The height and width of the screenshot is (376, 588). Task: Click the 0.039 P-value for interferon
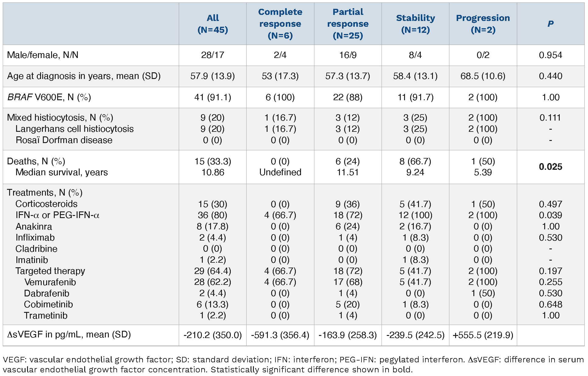(550, 215)
